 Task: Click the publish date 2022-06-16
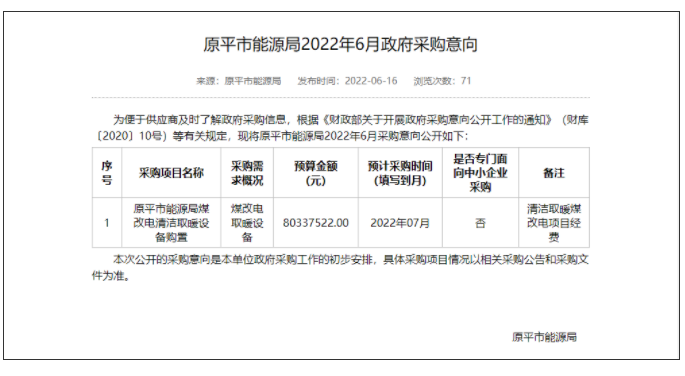point(371,81)
